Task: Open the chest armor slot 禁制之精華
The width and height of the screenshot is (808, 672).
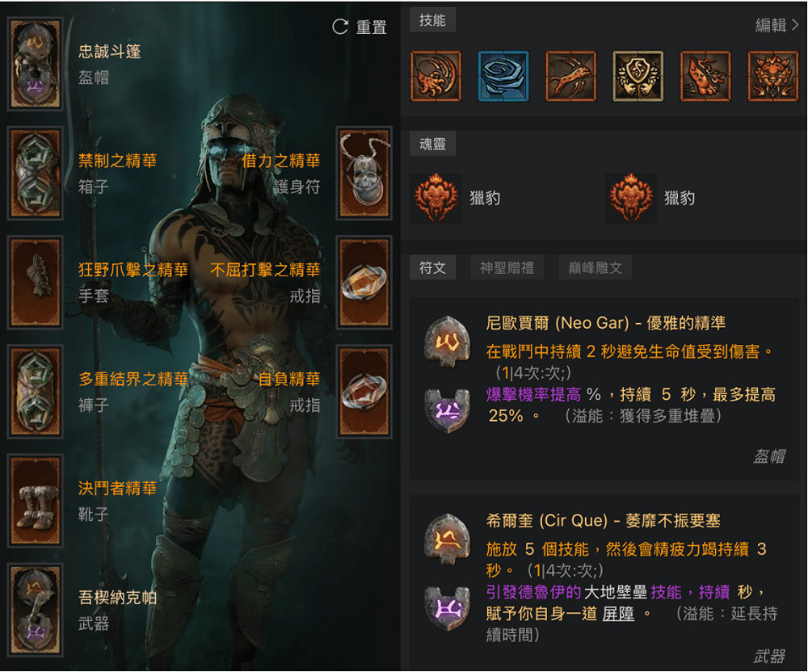Action: click(x=35, y=174)
